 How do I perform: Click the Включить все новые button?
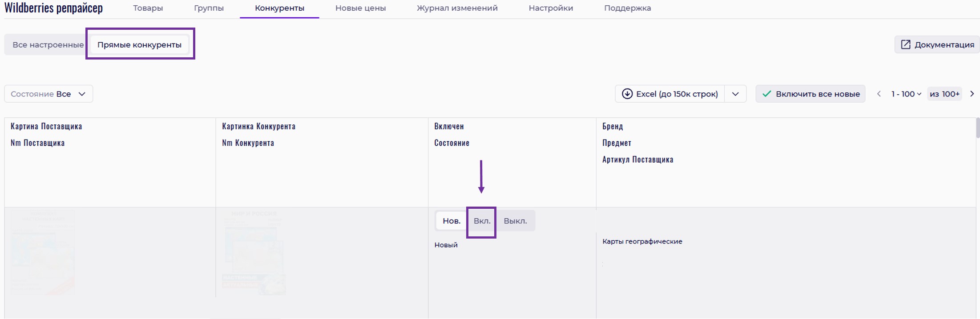click(810, 94)
